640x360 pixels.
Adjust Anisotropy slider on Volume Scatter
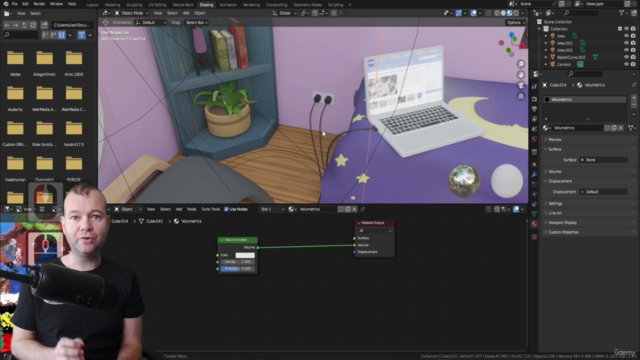(238, 269)
